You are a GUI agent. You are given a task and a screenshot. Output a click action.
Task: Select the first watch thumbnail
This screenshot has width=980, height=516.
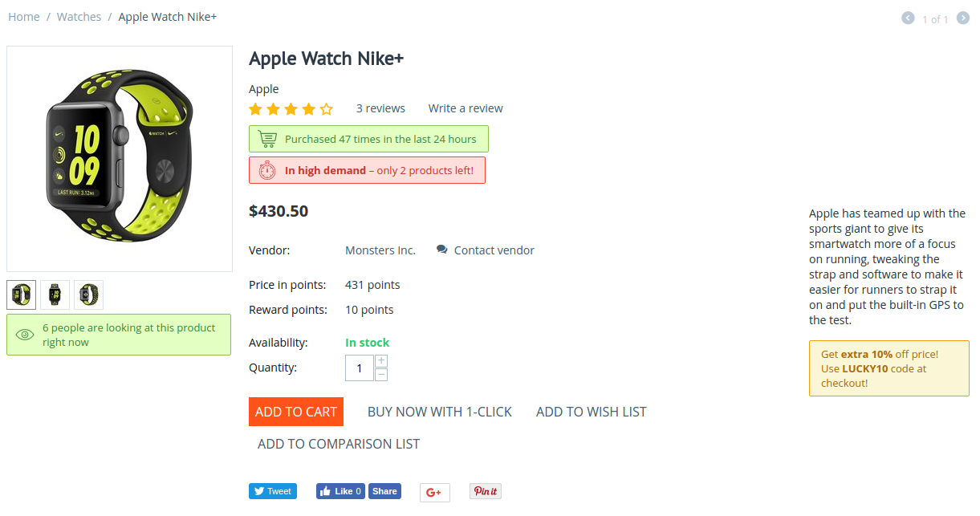coord(21,295)
